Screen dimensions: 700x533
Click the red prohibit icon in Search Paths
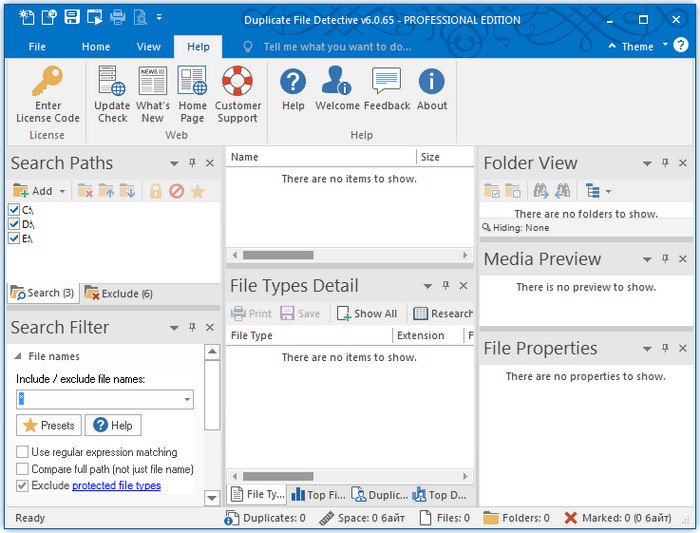coord(177,191)
